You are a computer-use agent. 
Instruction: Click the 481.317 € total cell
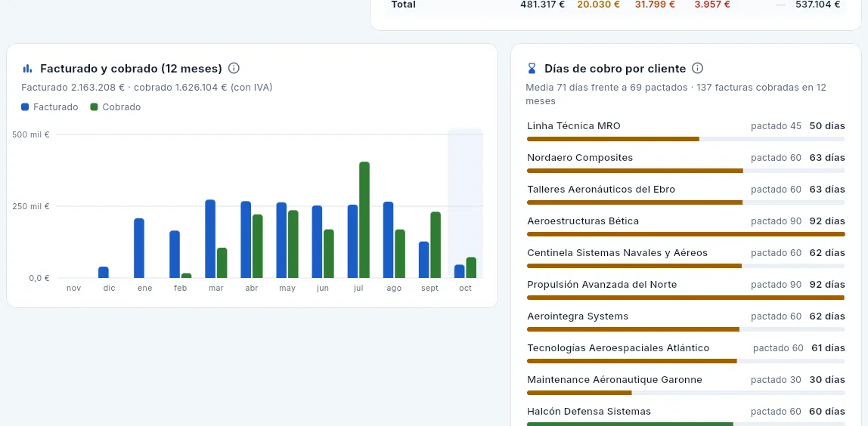[543, 5]
